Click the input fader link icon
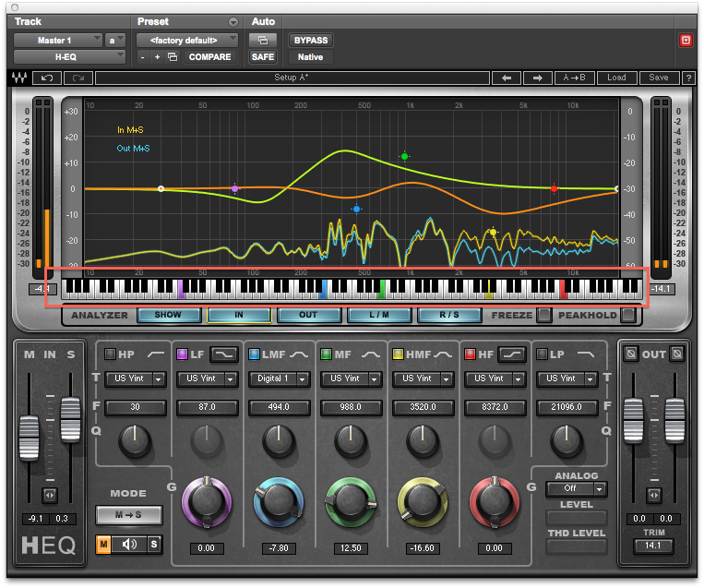 [50, 495]
